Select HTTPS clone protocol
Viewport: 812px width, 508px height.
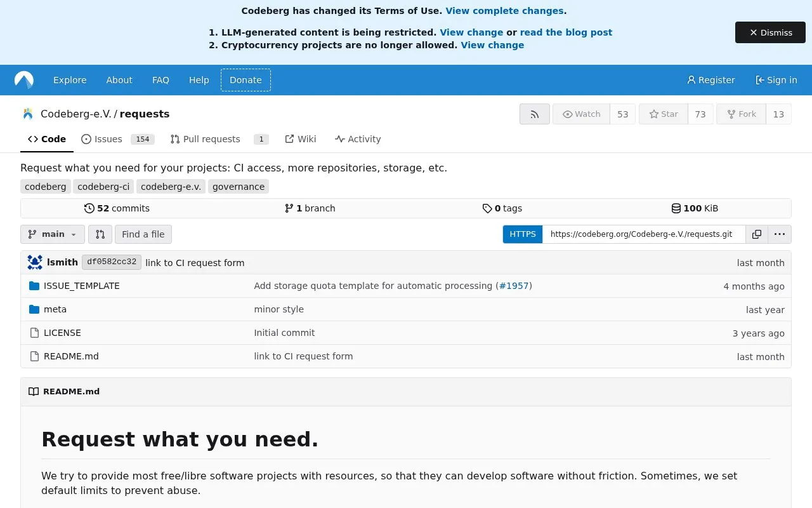523,234
